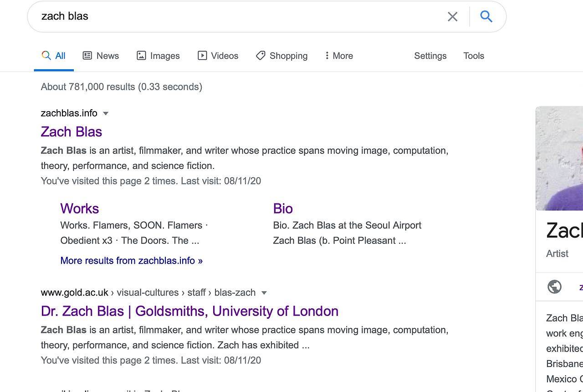583x392 pixels.
Task: Open the Zach Blas result title link
Action: tap(72, 132)
